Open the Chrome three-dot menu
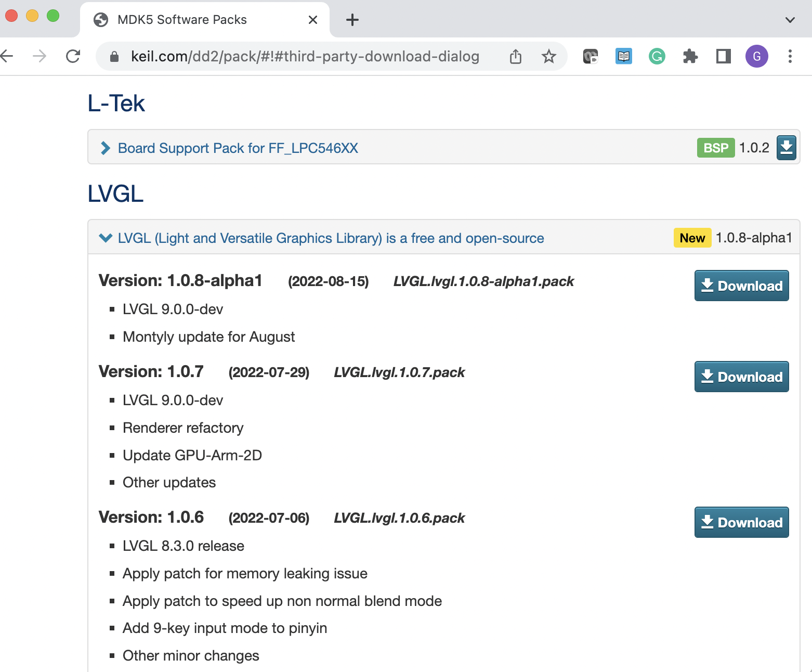 coord(790,56)
